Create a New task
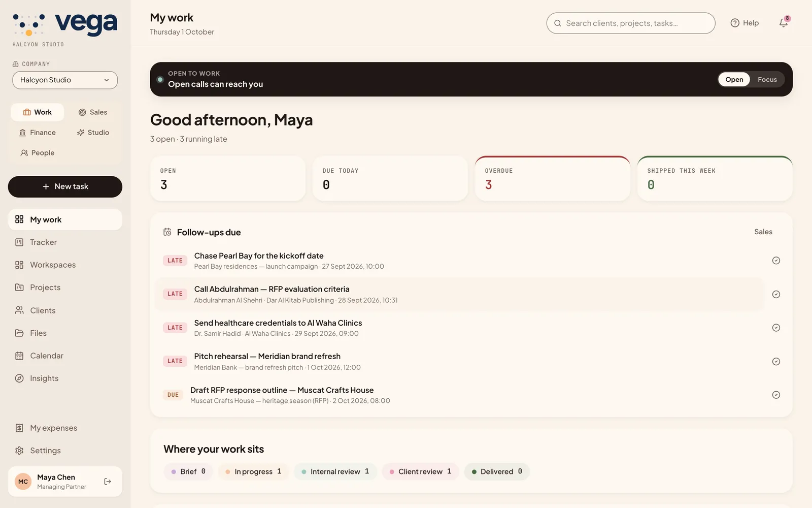 65,187
